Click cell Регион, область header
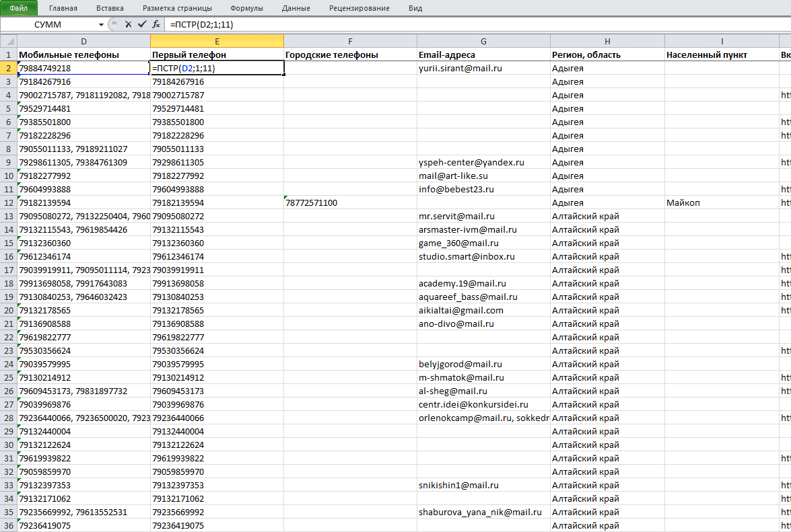Screen dimensions: 791x532 click(607, 55)
